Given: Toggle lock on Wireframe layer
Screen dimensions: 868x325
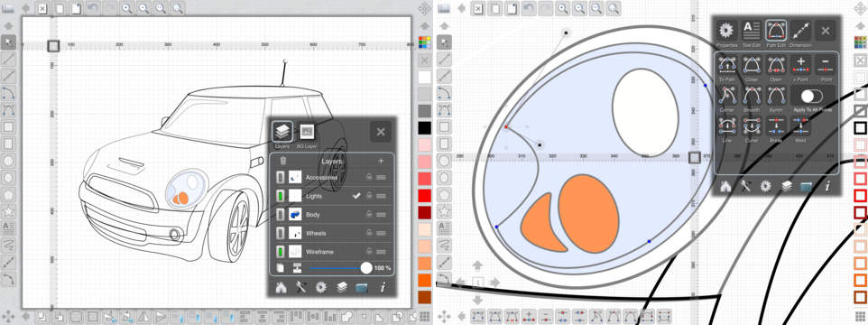Looking at the screenshot, I should click(x=368, y=252).
